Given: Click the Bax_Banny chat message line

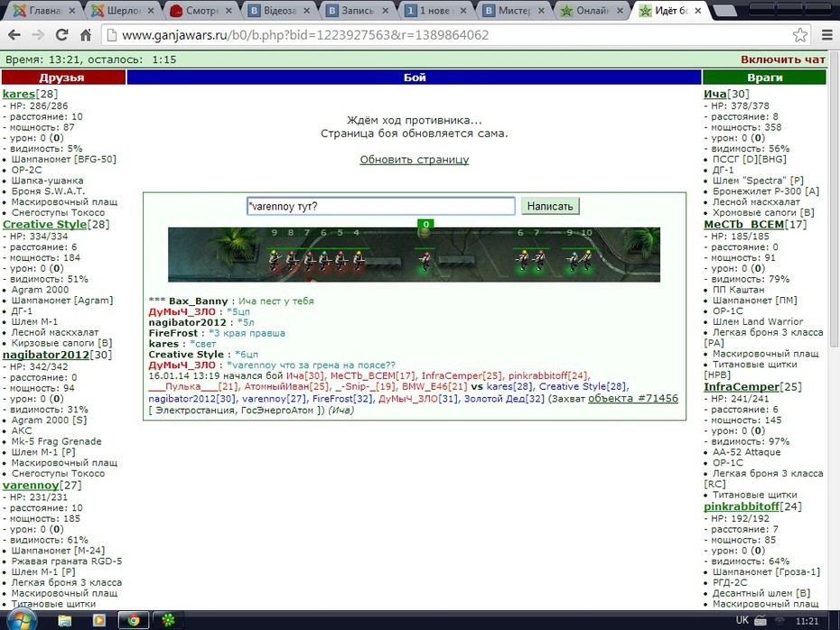Looking at the screenshot, I should pos(231,301).
